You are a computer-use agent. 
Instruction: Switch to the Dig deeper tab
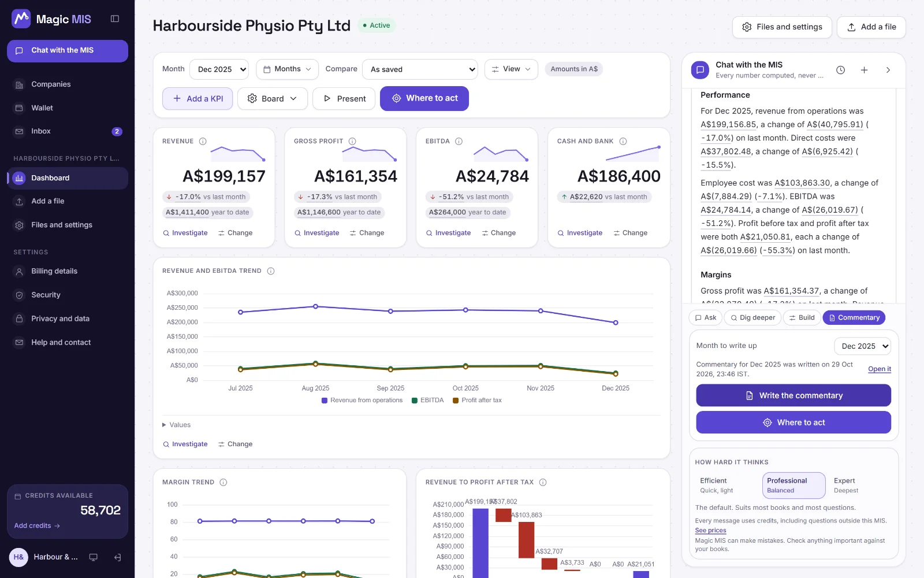tap(752, 317)
